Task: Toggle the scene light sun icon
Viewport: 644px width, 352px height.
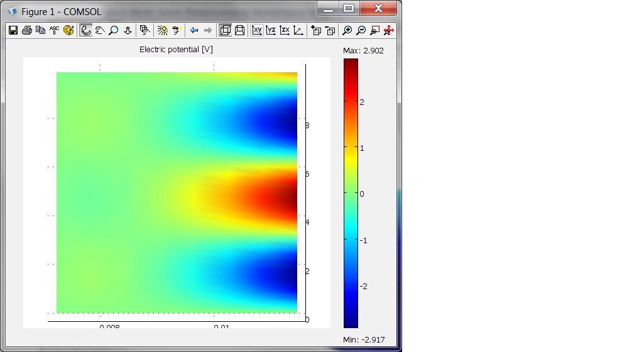Action: coord(163,30)
